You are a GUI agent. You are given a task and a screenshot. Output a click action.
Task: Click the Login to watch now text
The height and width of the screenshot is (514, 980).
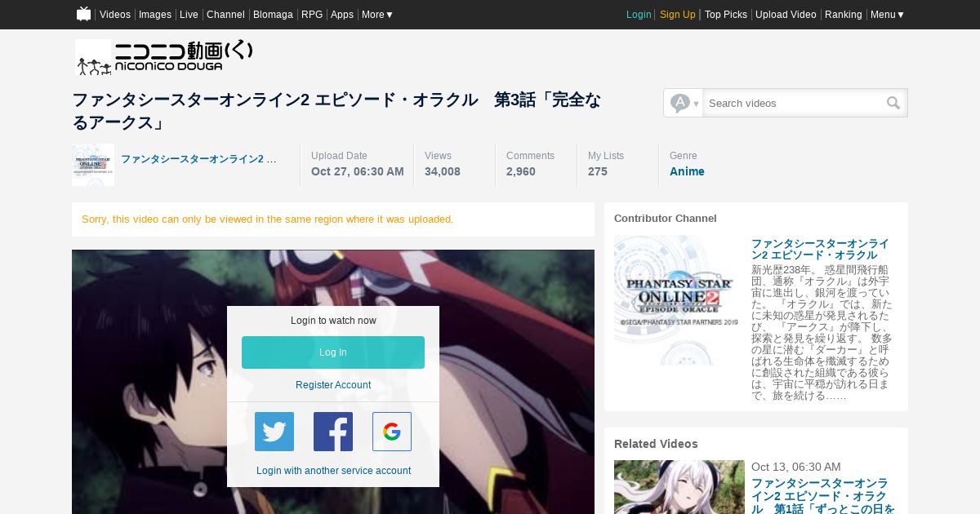click(x=333, y=321)
